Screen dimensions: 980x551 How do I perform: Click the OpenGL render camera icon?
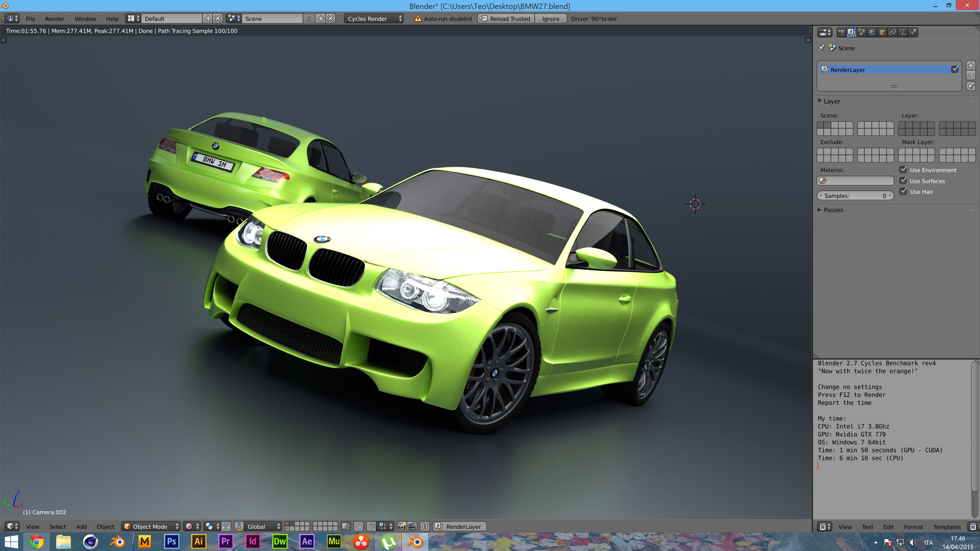pyautogui.click(x=401, y=526)
